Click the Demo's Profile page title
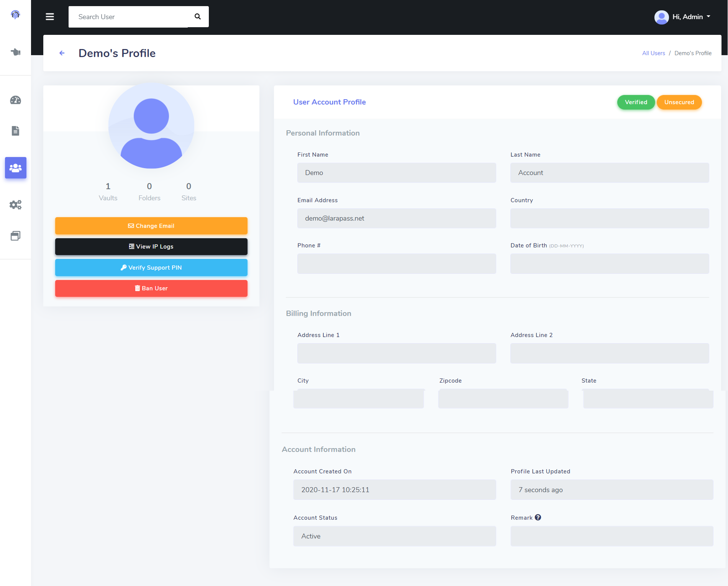This screenshot has height=586, width=728. pos(117,53)
